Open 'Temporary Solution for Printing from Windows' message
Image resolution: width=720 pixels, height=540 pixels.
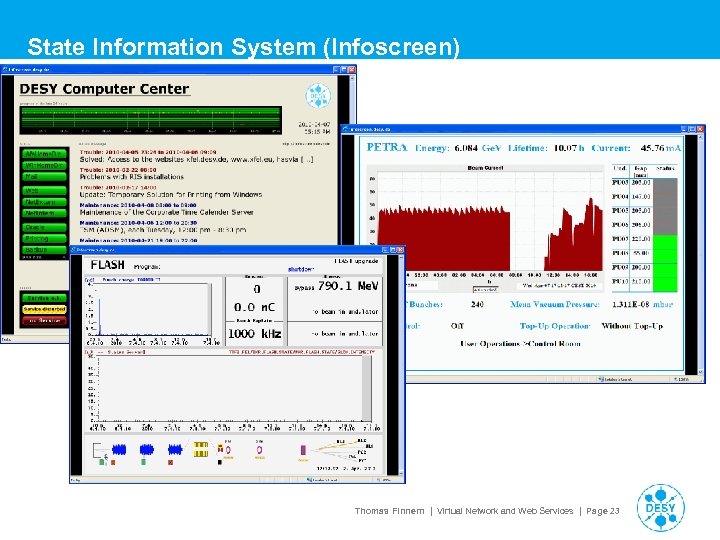(171, 195)
